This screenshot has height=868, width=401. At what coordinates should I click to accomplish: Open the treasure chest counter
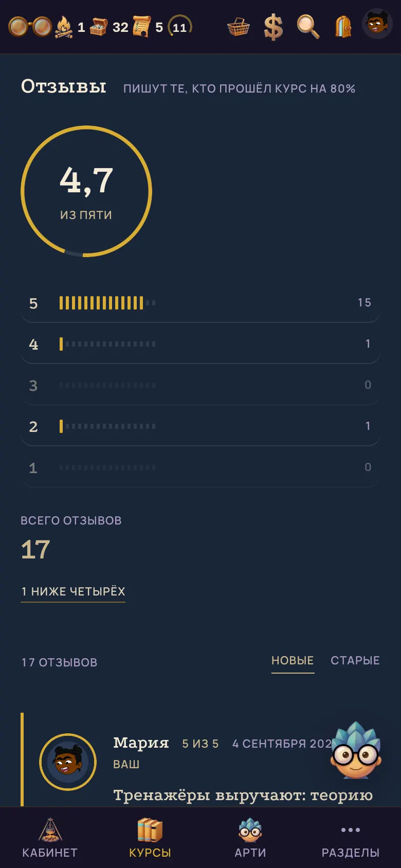[99, 27]
